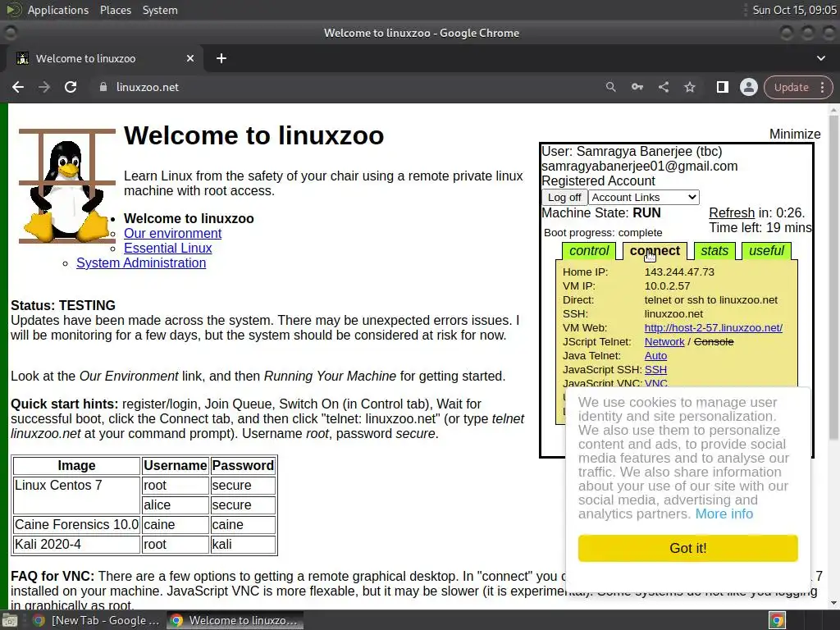Switch to the connect tab

click(x=655, y=251)
